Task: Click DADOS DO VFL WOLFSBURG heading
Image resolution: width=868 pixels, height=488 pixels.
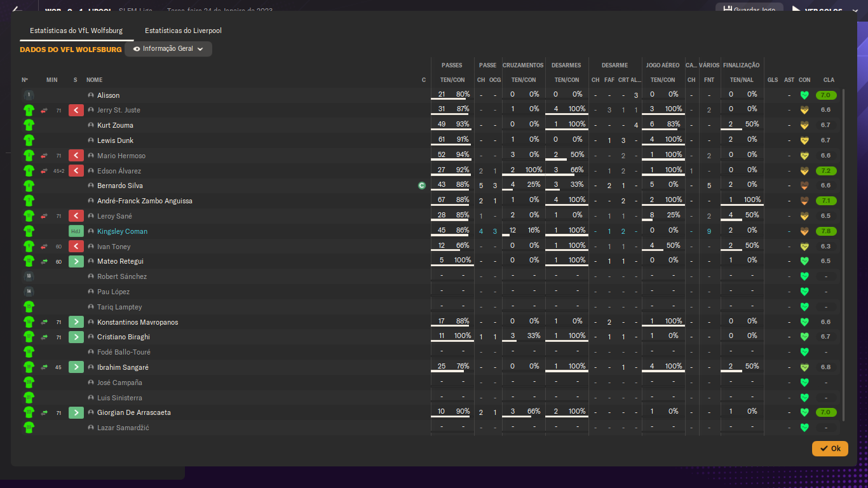Action: 71,49
